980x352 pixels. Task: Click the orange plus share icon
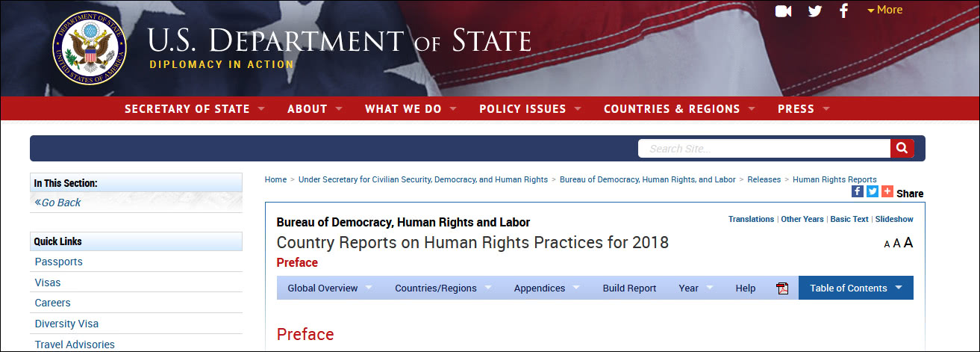[x=887, y=191]
